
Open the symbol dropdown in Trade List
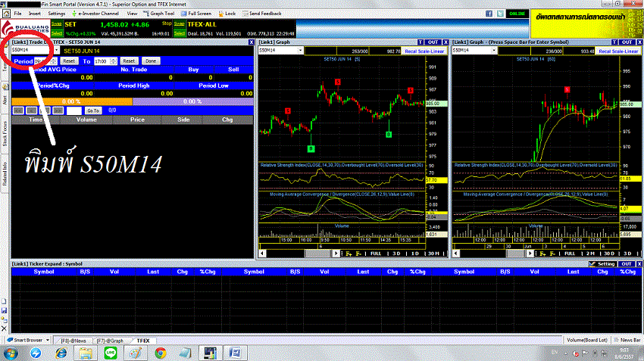coord(57,50)
